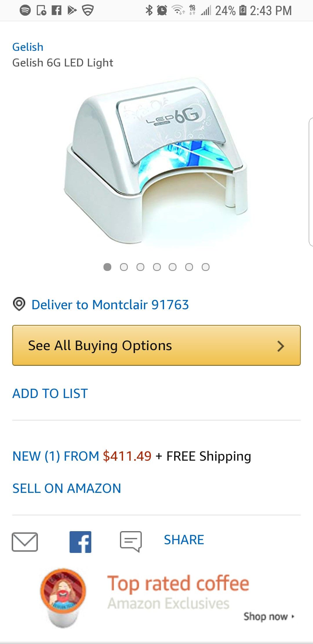
Task: Share the product via text message icon
Action: [x=131, y=541]
